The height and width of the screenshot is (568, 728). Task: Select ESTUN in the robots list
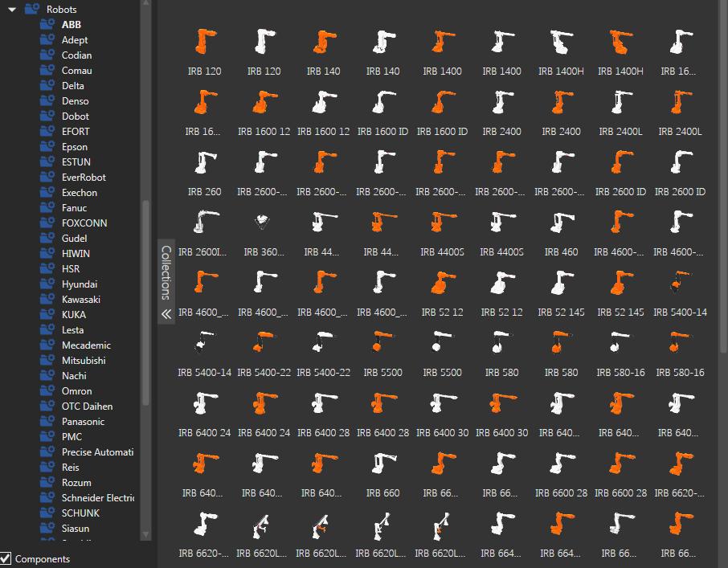click(x=76, y=162)
